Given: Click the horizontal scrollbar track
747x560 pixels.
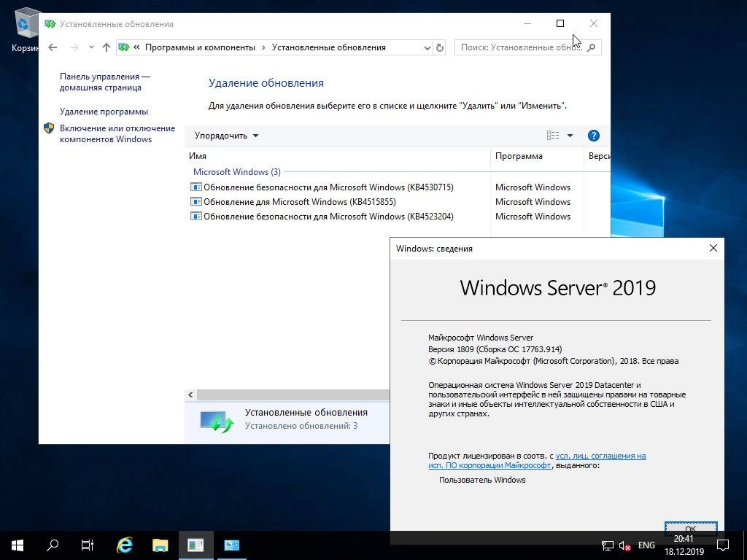Looking at the screenshot, I should (293, 394).
